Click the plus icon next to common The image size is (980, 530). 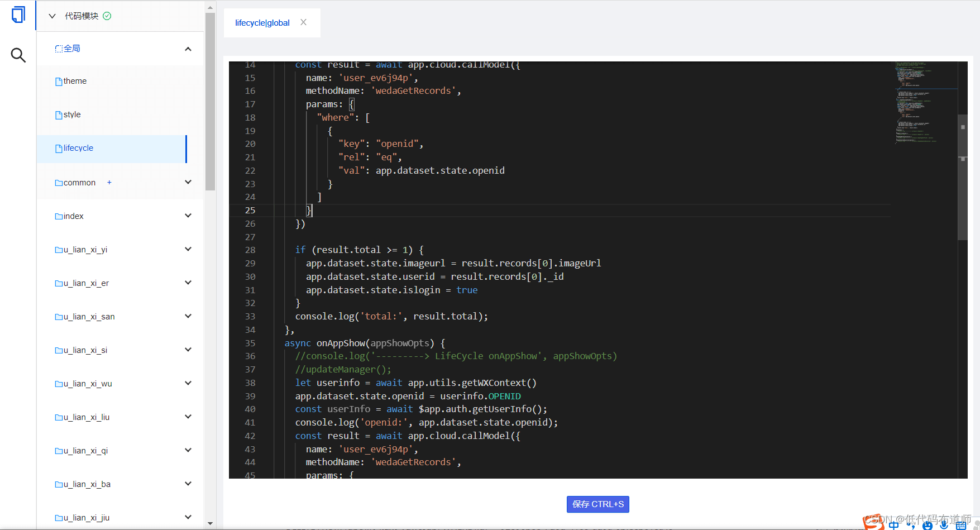pos(109,183)
